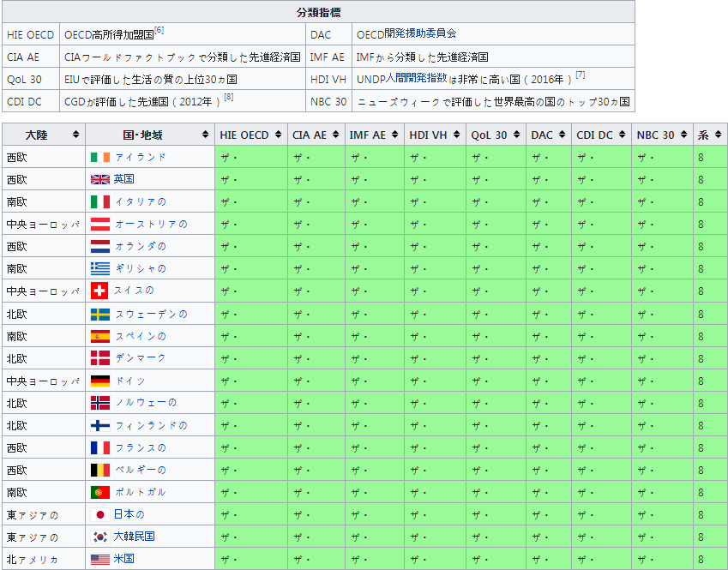
Task: Click the United States flag icon
Action: pos(99,559)
